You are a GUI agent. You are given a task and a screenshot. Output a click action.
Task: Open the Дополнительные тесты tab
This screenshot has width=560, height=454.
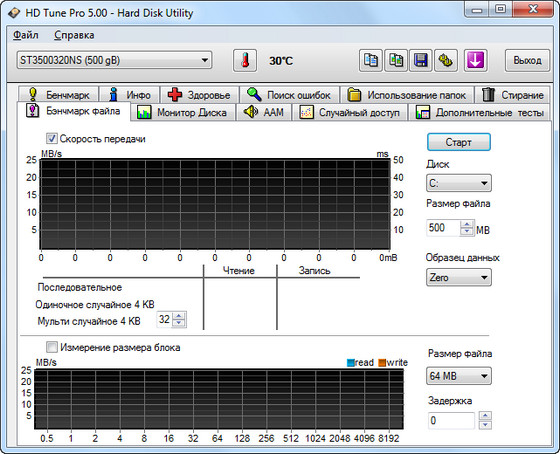[479, 113]
